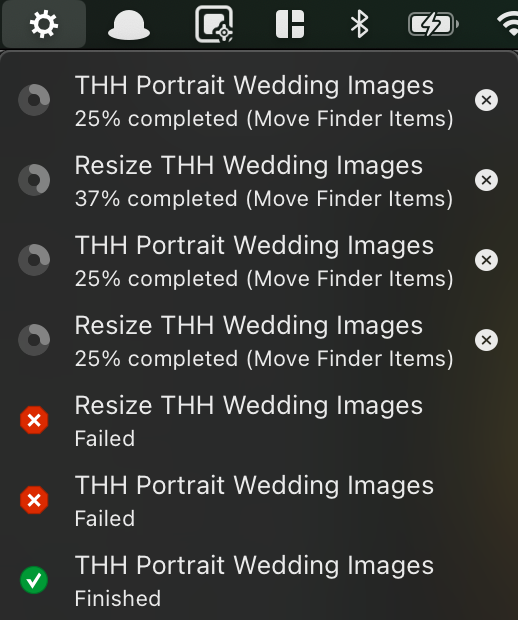Click red failed icon for Resize THH Wedding Images

click(34, 420)
